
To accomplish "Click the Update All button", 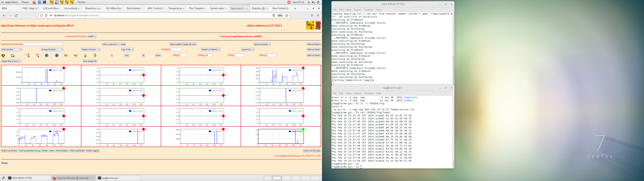I will click(x=187, y=44).
